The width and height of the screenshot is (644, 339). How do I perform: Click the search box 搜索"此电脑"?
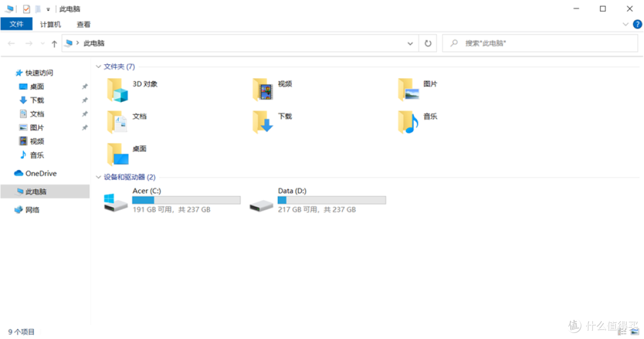pos(540,43)
